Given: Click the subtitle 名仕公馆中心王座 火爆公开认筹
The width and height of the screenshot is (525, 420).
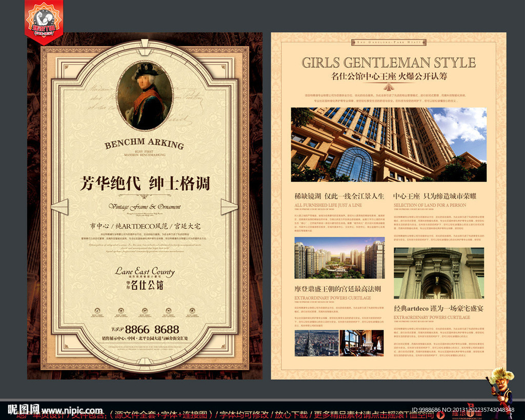Looking at the screenshot, I should click(x=389, y=76).
